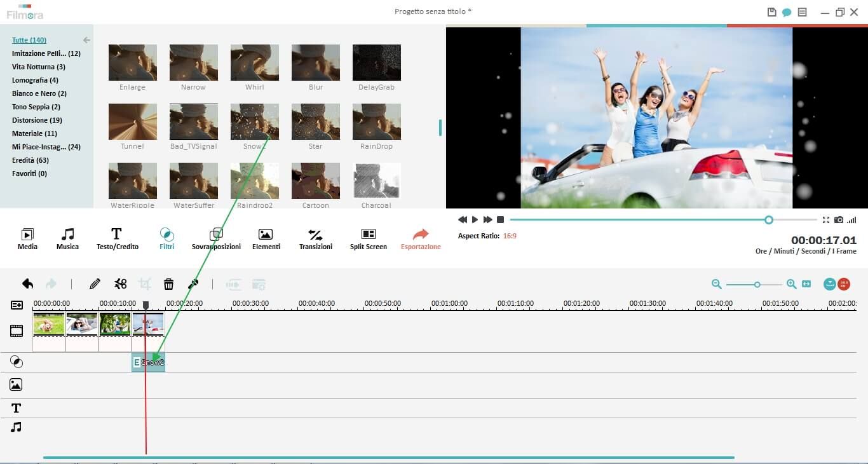
Task: Click the crop tool icon
Action: [145, 283]
